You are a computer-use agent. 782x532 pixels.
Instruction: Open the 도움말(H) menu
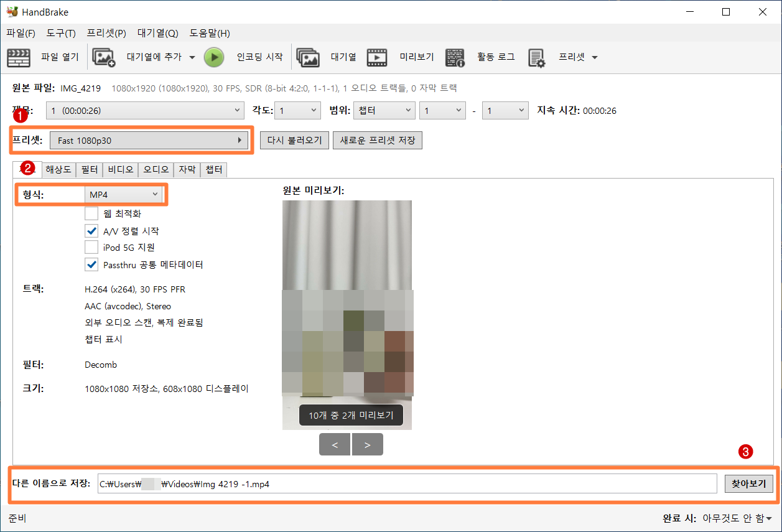pos(210,33)
